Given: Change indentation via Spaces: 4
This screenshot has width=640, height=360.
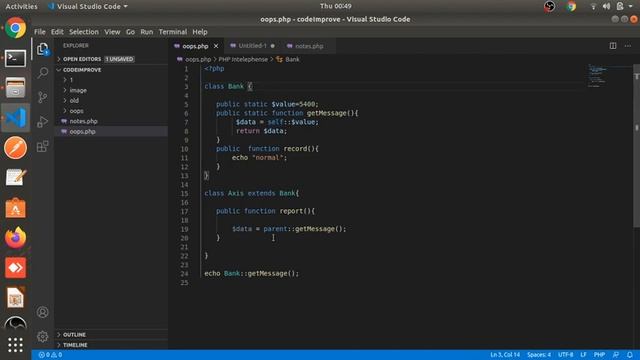Looking at the screenshot, I should tap(539, 355).
